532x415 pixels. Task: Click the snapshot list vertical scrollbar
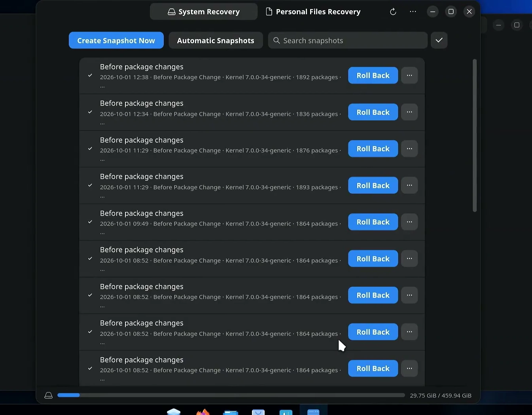pos(475,135)
